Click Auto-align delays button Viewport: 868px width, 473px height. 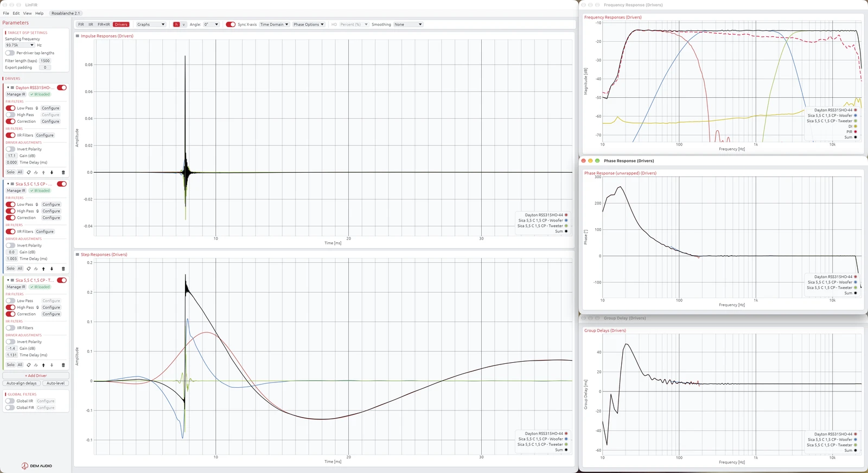[22, 383]
